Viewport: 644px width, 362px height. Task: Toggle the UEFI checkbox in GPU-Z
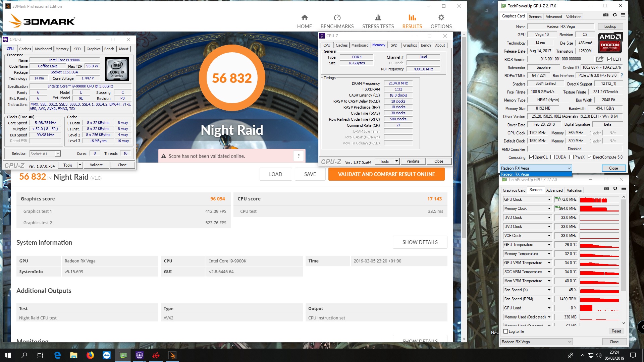pos(609,59)
